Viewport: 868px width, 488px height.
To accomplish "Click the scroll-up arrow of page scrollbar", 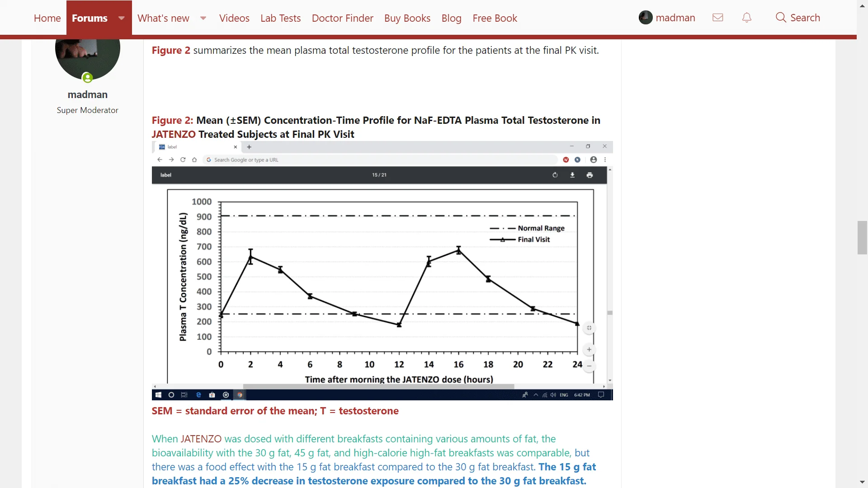I will (x=862, y=5).
